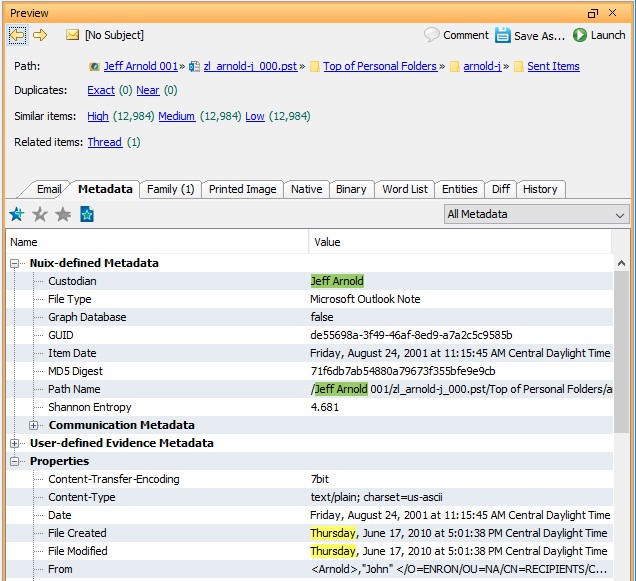This screenshot has width=636, height=581.
Task: Expand the Communication Metadata node
Action: pos(35,425)
